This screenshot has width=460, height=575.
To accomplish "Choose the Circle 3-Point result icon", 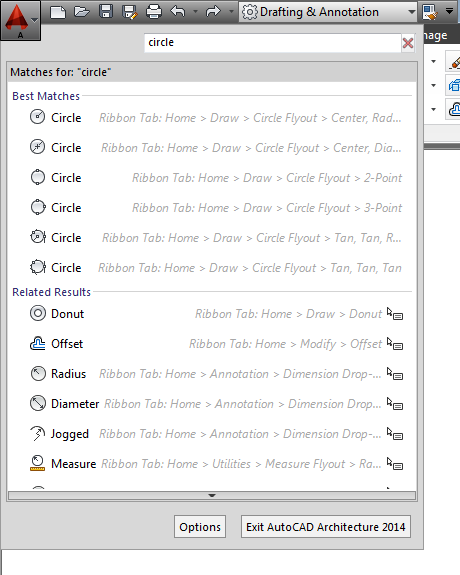I will [37, 208].
